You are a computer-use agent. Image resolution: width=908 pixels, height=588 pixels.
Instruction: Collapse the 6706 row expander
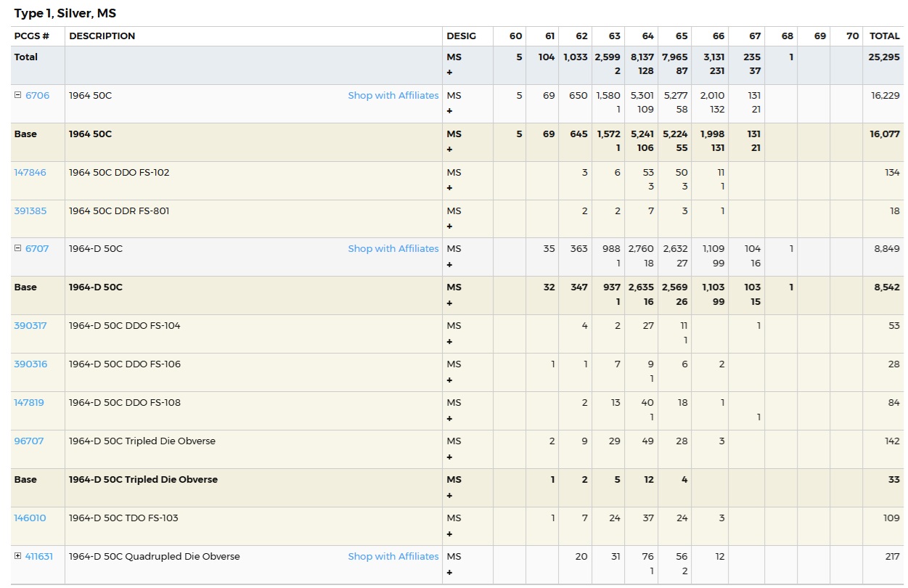tap(18, 95)
